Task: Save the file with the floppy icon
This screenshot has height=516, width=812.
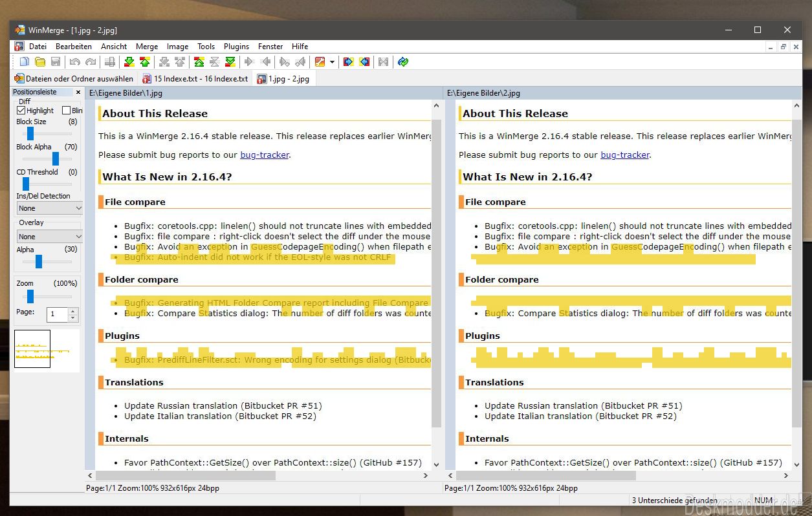Action: [x=56, y=62]
